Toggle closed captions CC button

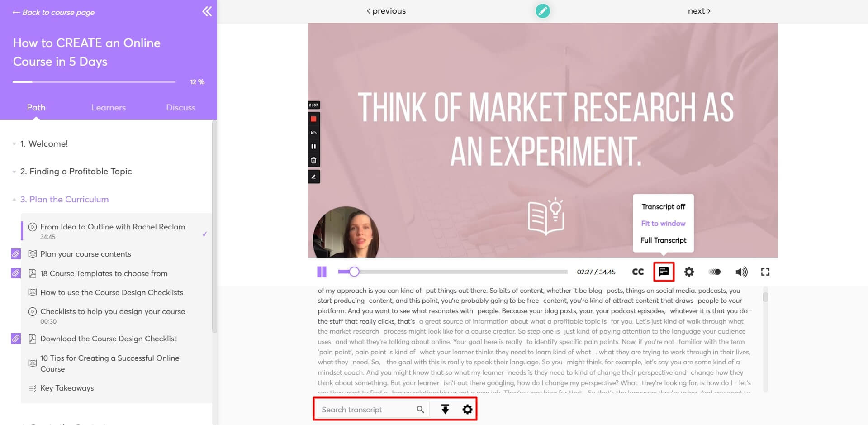[638, 272]
